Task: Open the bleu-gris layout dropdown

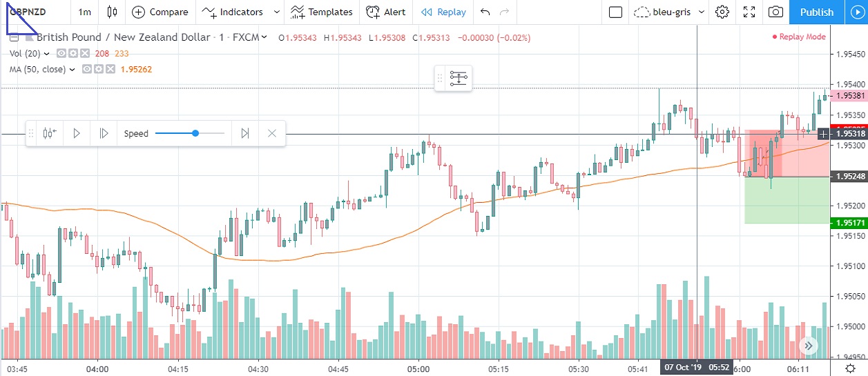Action: [701, 12]
